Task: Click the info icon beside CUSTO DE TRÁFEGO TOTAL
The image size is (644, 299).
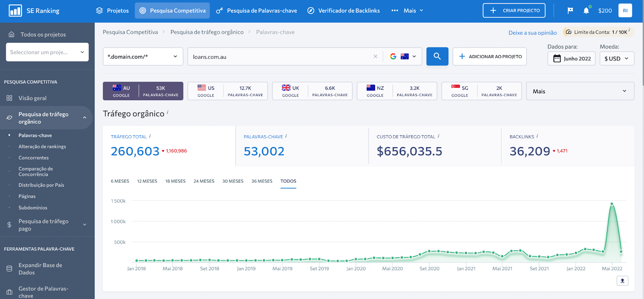Action: click(438, 136)
